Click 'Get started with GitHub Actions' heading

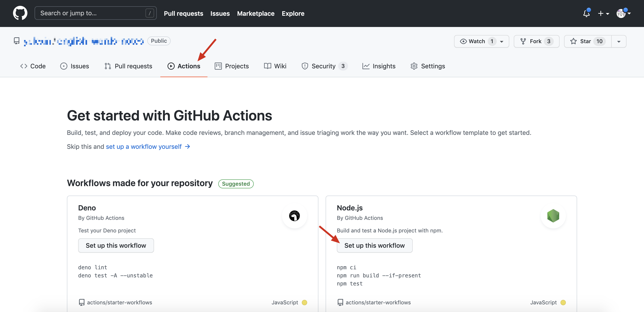tap(170, 116)
